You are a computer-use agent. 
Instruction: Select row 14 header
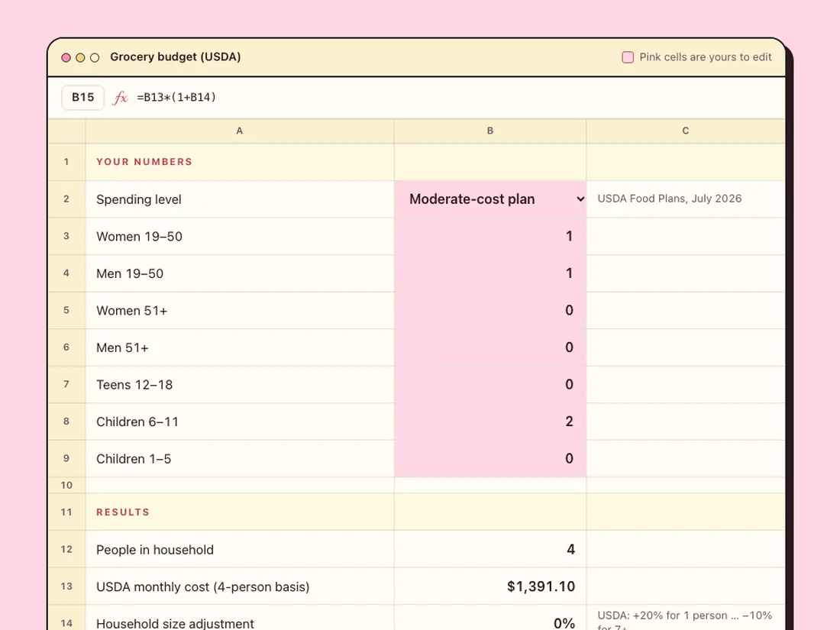(x=66, y=618)
